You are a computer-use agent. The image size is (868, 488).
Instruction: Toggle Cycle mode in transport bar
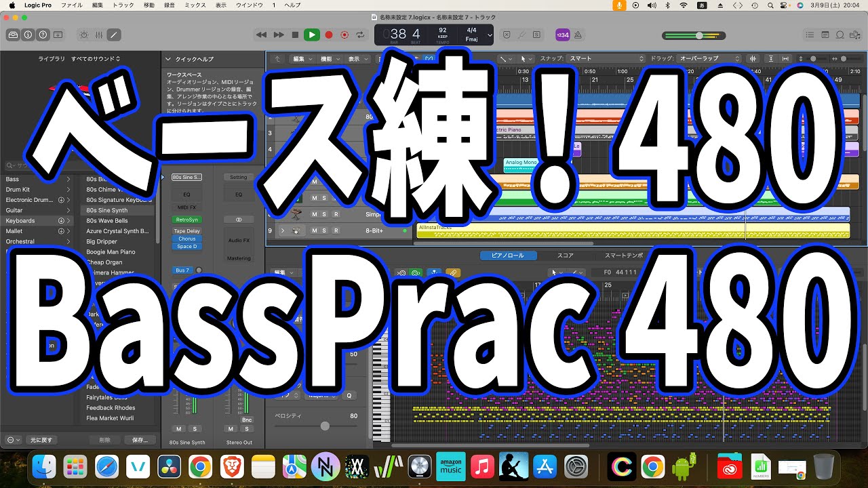click(x=360, y=35)
